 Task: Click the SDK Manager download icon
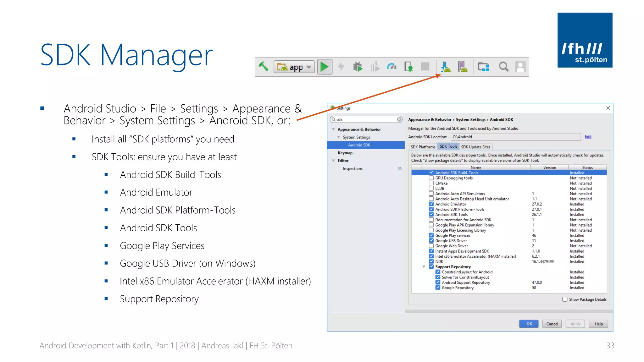446,67
